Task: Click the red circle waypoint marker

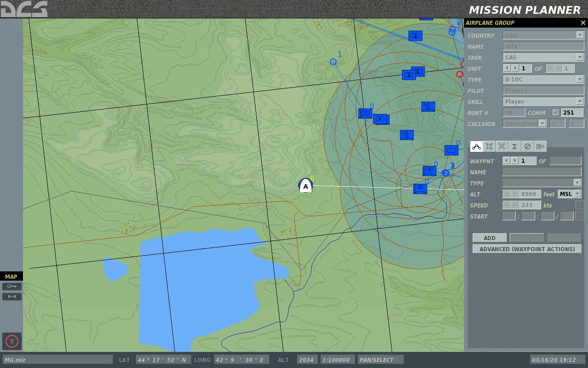Action: click(x=459, y=74)
